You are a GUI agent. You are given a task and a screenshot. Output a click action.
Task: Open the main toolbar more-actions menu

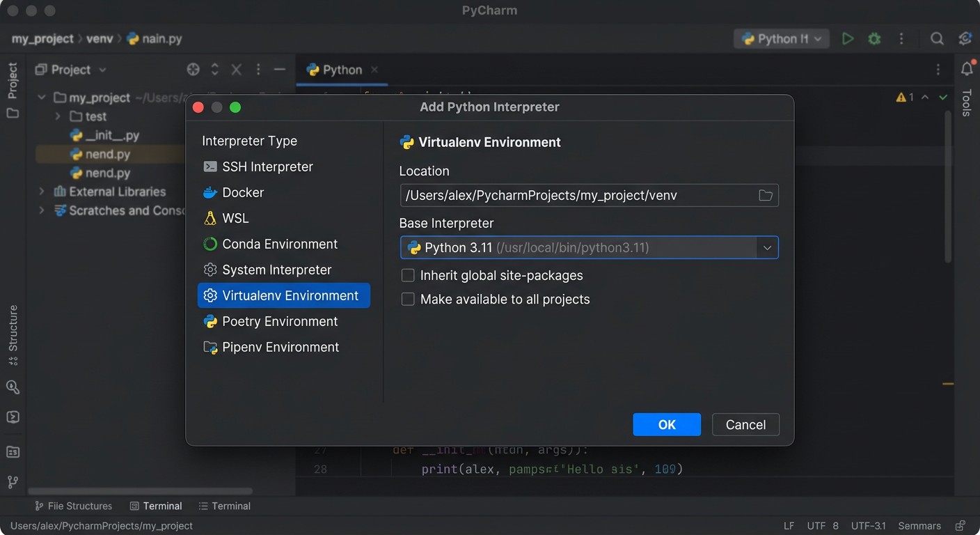[x=901, y=39]
